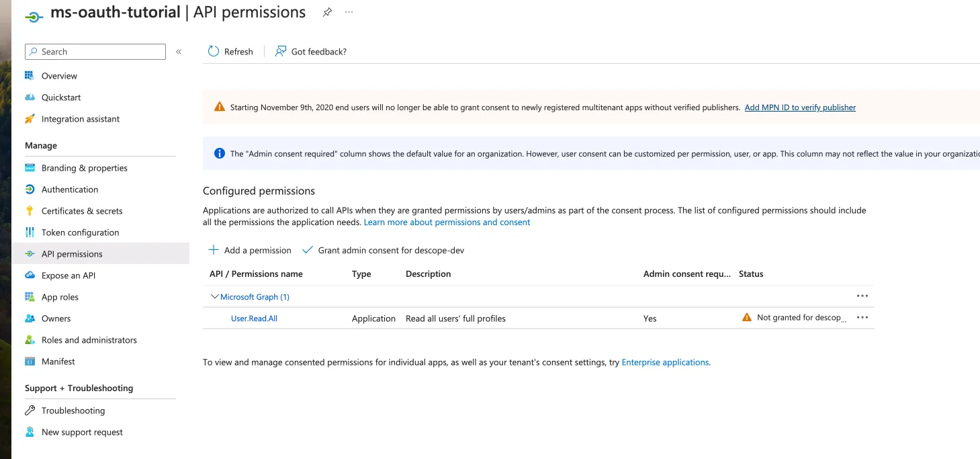
Task: Click the Roles and administrators icon
Action: pos(30,340)
